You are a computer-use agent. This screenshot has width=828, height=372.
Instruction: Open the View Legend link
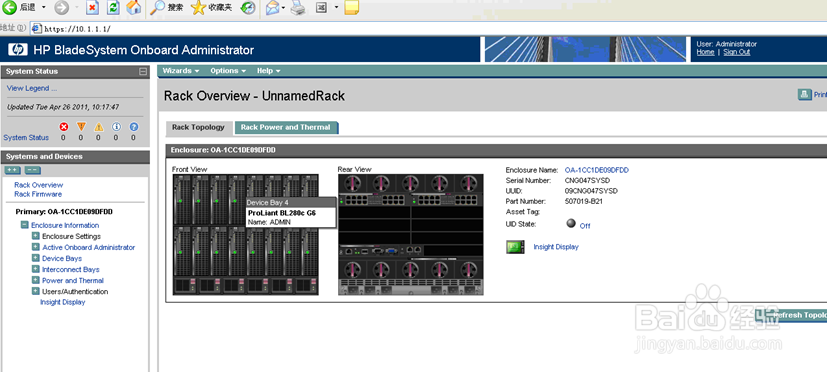(x=32, y=88)
